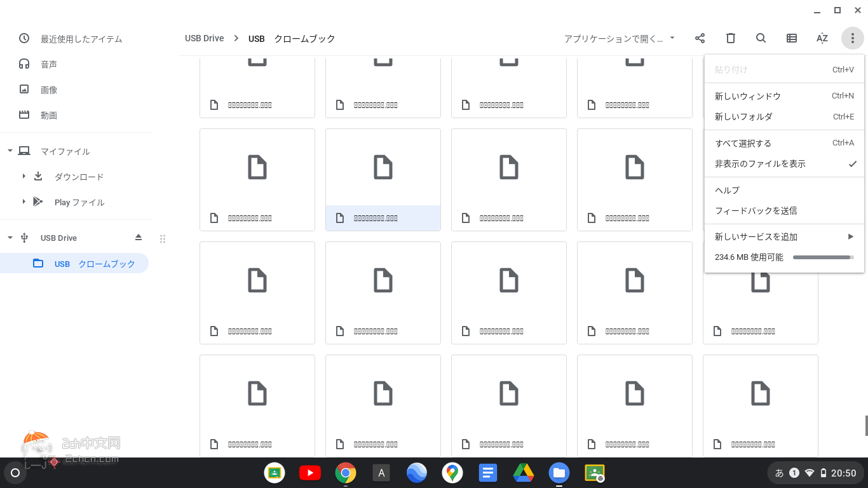
Task: Open AZ sort options icon
Action: click(x=822, y=38)
